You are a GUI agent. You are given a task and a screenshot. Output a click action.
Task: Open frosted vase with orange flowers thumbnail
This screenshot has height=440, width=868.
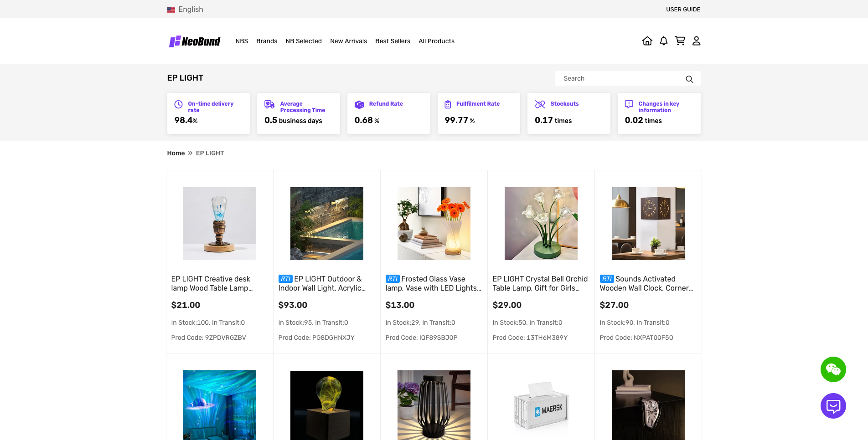tap(434, 224)
